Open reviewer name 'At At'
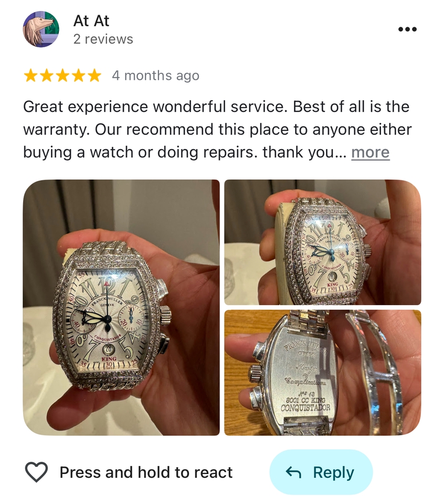Screen dimensions: 444x504 (x=91, y=21)
